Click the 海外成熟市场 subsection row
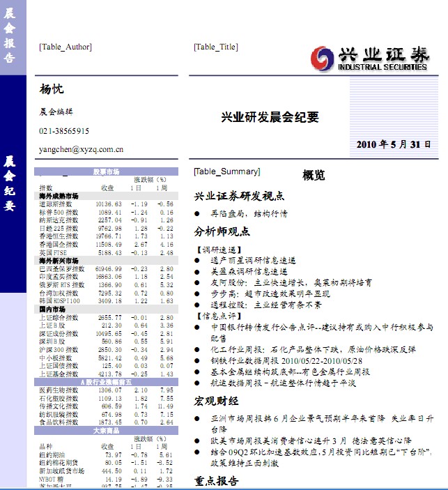 coord(59,196)
